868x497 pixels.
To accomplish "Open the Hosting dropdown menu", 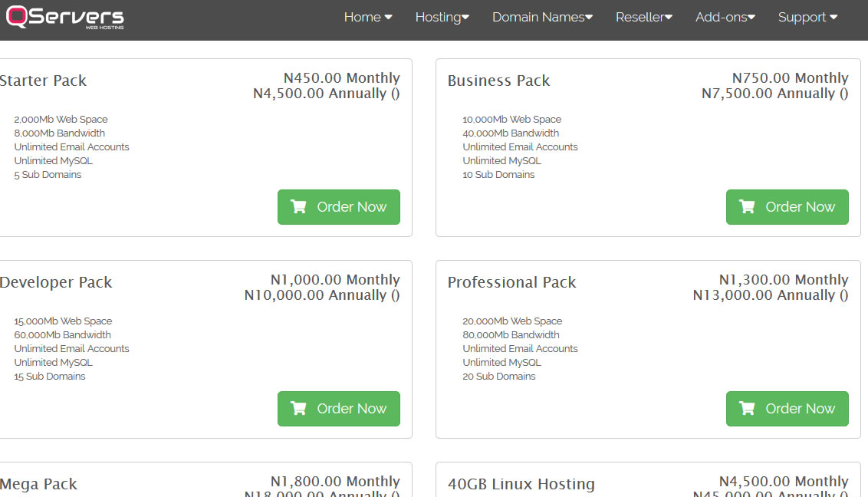I will tap(442, 17).
